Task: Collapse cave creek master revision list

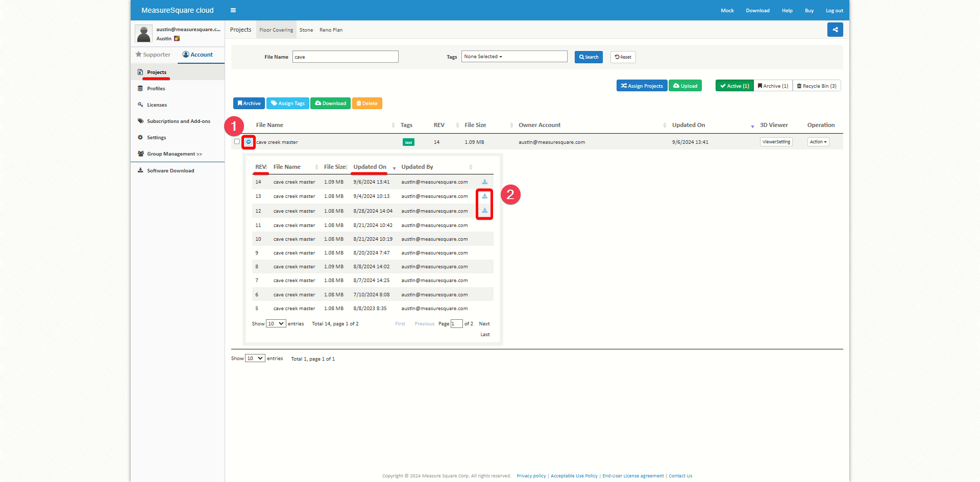Action: (x=249, y=142)
